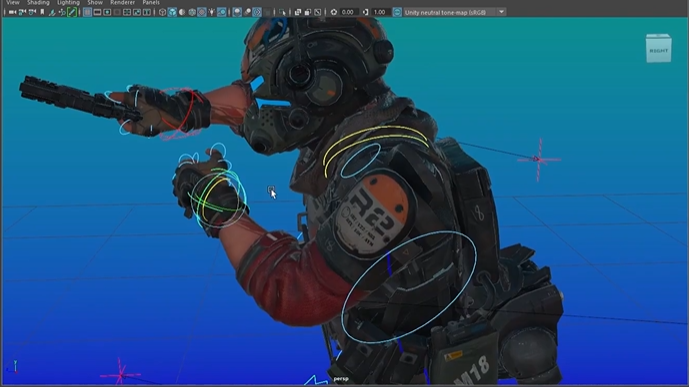Viewport: 689px width, 387px height.
Task: Open the Show menu
Action: pos(94,3)
